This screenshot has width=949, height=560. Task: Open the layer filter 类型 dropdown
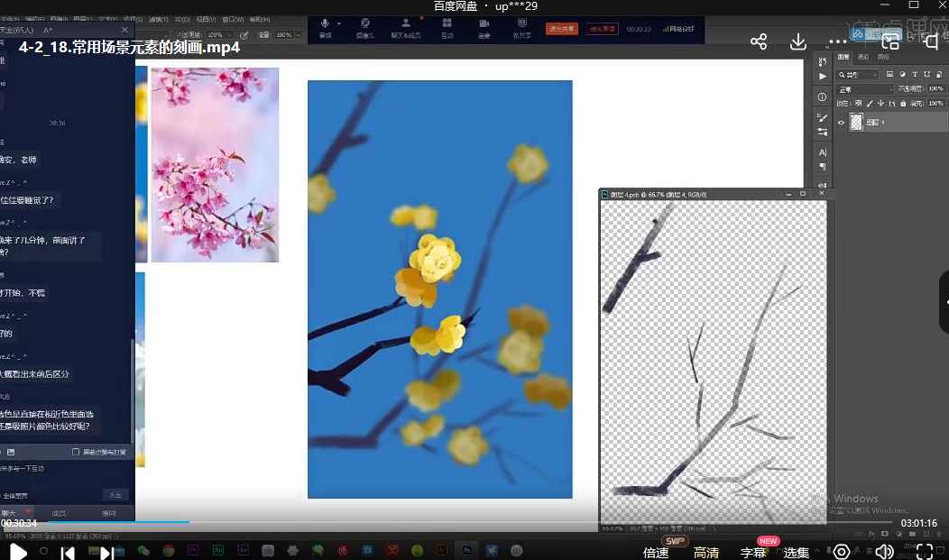[852, 74]
